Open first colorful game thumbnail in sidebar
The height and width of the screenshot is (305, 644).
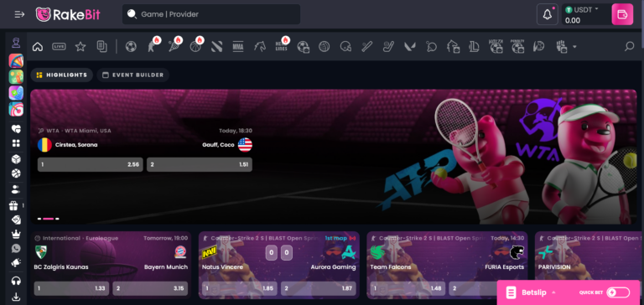[x=16, y=61]
